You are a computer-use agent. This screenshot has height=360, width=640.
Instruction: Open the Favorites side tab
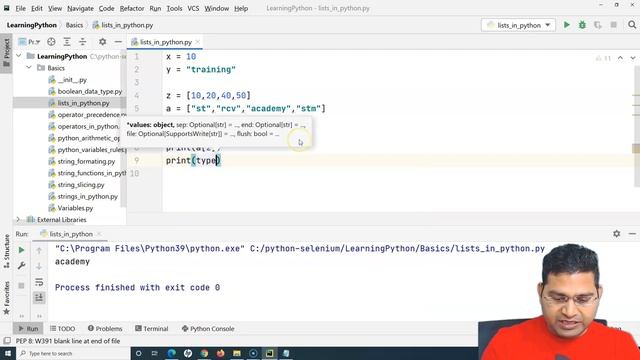6,298
